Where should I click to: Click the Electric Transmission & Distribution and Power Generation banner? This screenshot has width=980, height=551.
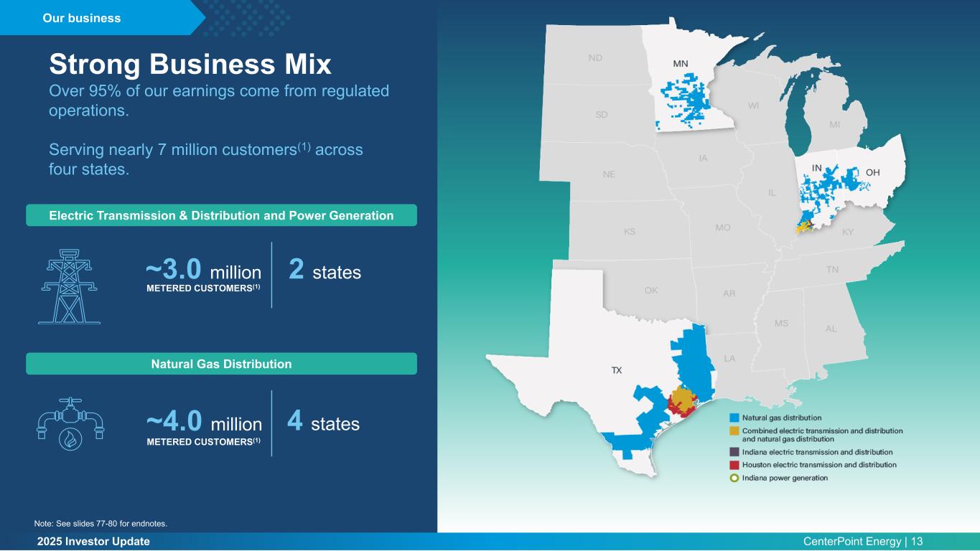click(x=221, y=215)
